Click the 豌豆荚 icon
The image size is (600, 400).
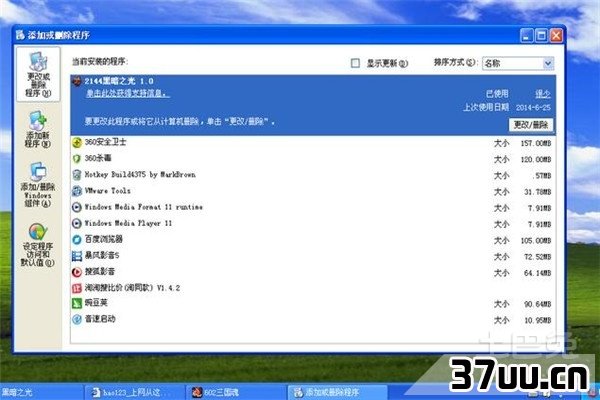(77, 303)
